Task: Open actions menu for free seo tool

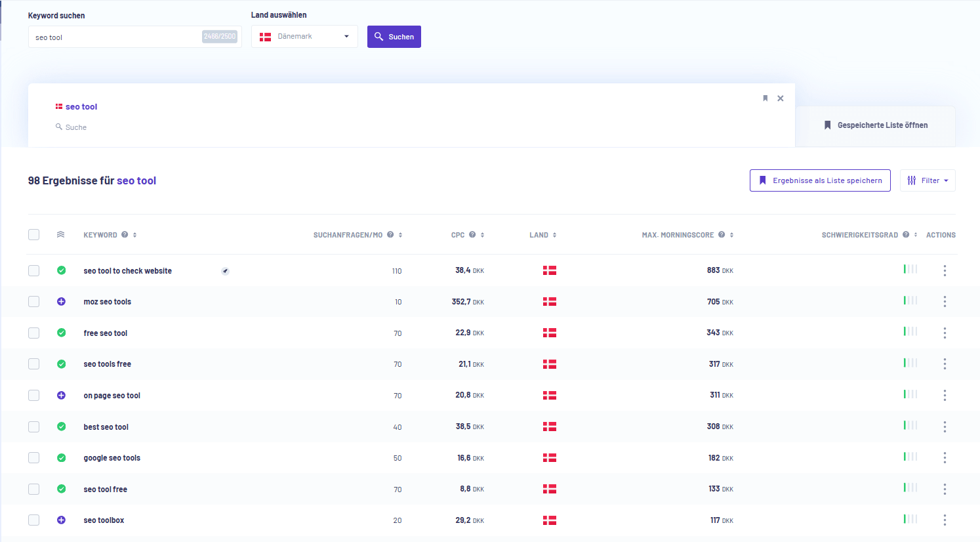Action: pos(945,333)
